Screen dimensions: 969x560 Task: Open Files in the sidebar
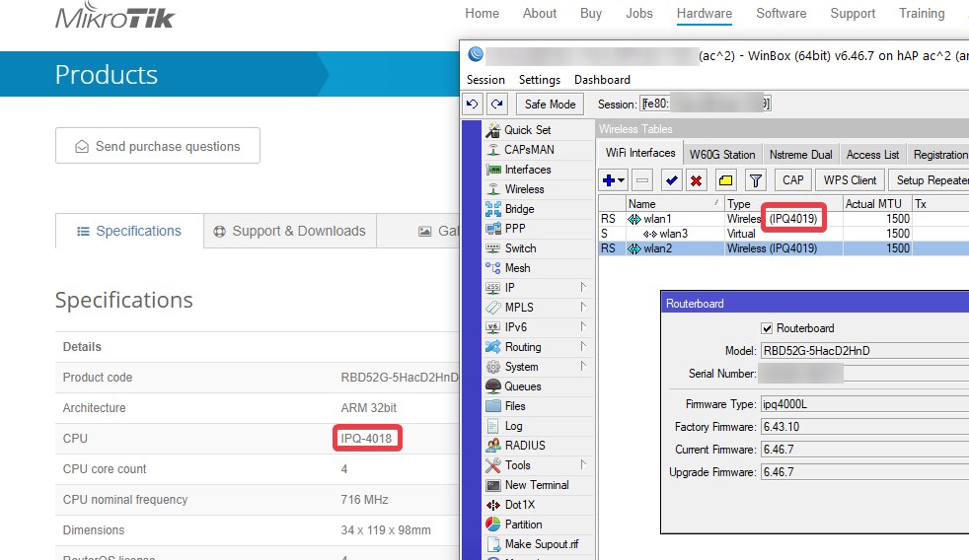[x=515, y=406]
